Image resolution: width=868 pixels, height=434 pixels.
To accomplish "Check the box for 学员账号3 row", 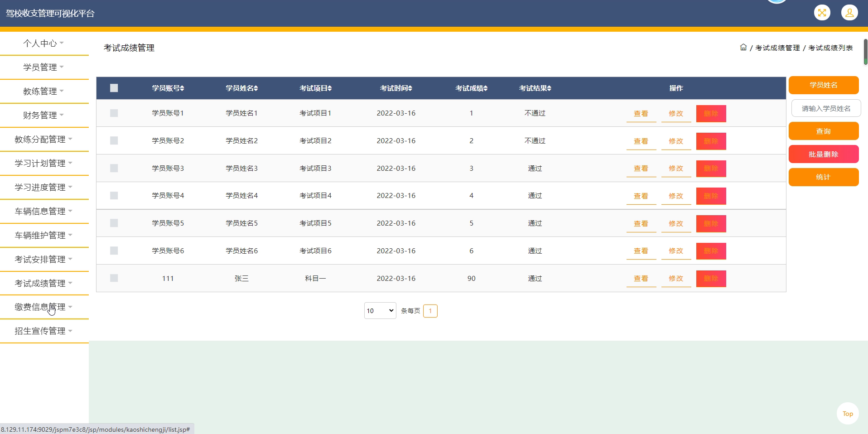I will point(114,168).
